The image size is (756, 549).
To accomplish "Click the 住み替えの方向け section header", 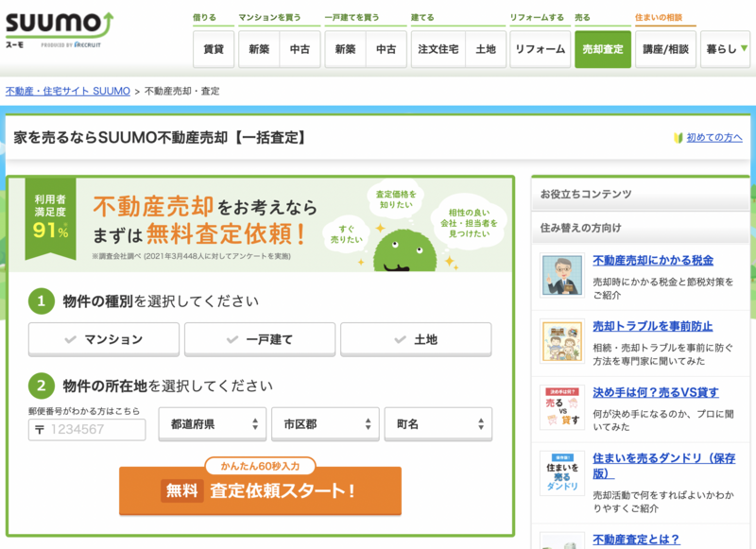I will pyautogui.click(x=641, y=228).
